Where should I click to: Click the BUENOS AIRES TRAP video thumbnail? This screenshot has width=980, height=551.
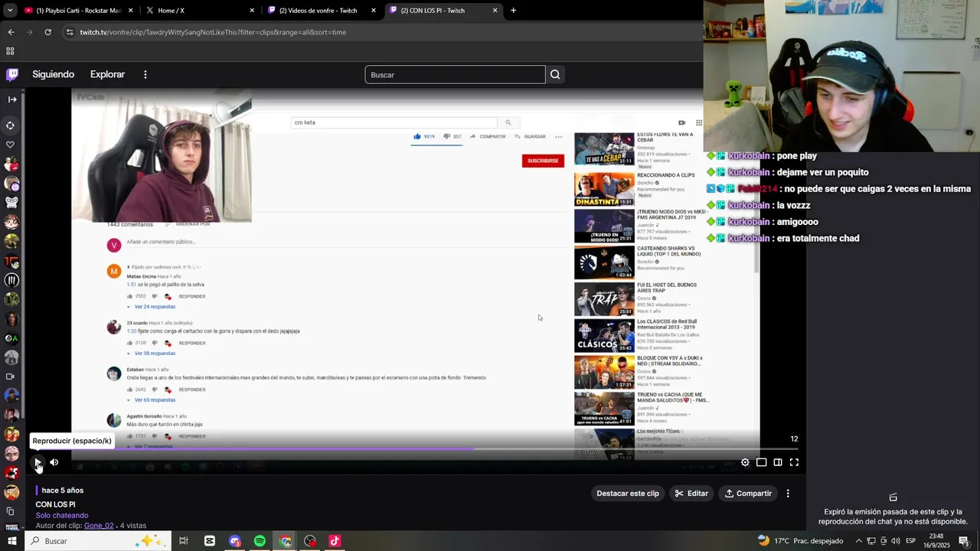pyautogui.click(x=604, y=299)
